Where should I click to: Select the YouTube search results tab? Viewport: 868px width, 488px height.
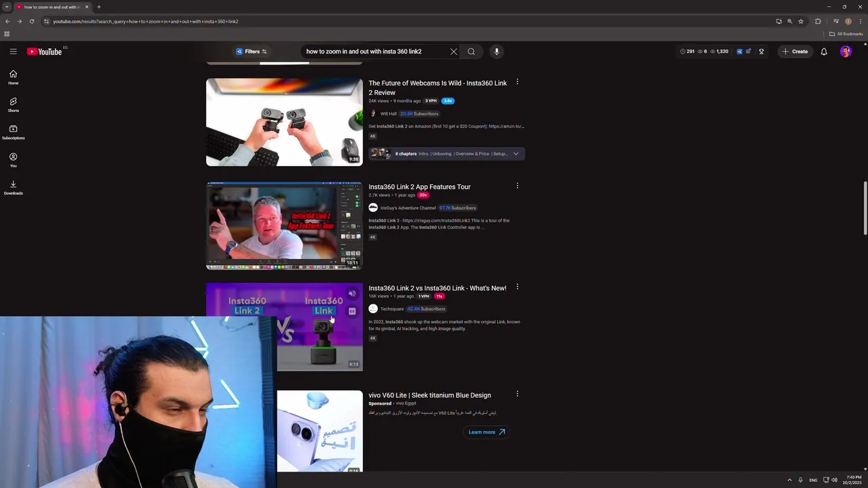(x=52, y=7)
